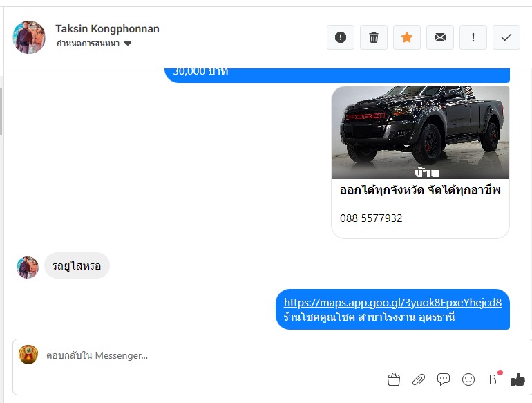Viewport: 532px width, 403px height.
Task: Click the page avatar in reply box
Action: pos(28,355)
